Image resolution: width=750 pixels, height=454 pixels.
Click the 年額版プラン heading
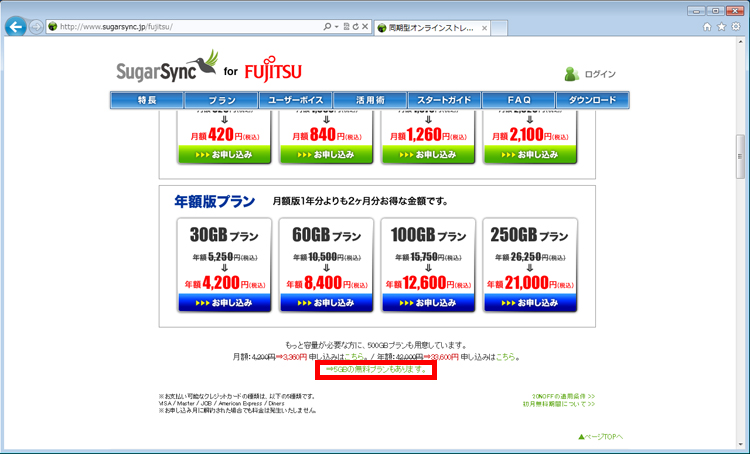[214, 201]
